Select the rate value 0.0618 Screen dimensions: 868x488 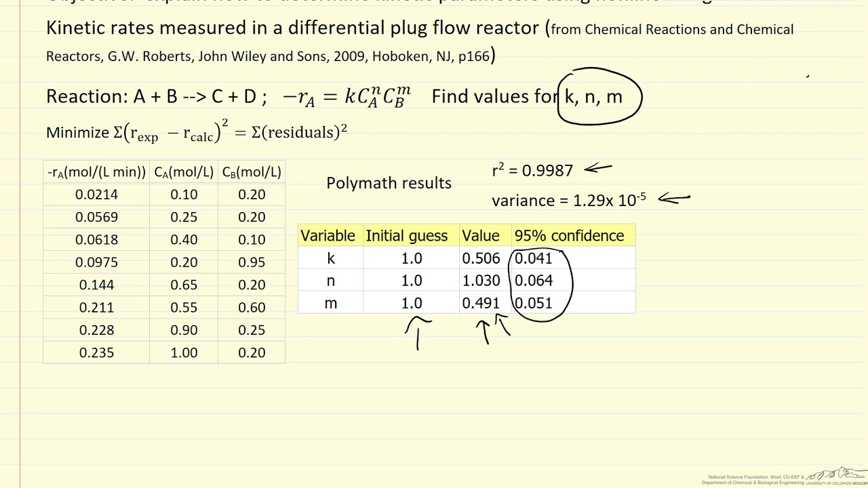tap(96, 239)
